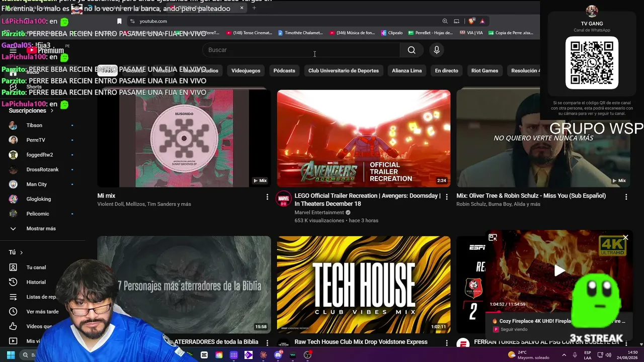Open the Timothée Chalamet bookmark
This screenshot has width=644, height=362.
coord(300,33)
